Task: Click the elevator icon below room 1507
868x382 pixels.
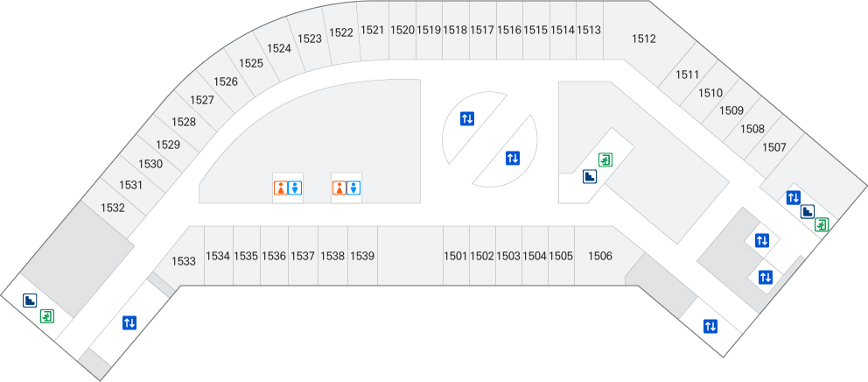Action: click(x=794, y=197)
